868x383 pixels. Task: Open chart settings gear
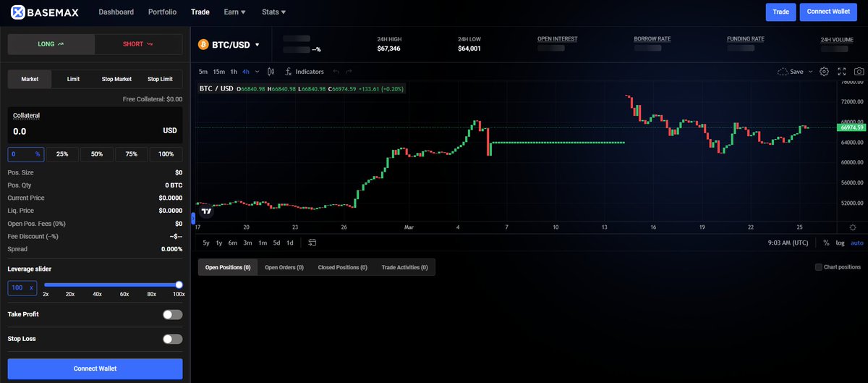coord(824,72)
